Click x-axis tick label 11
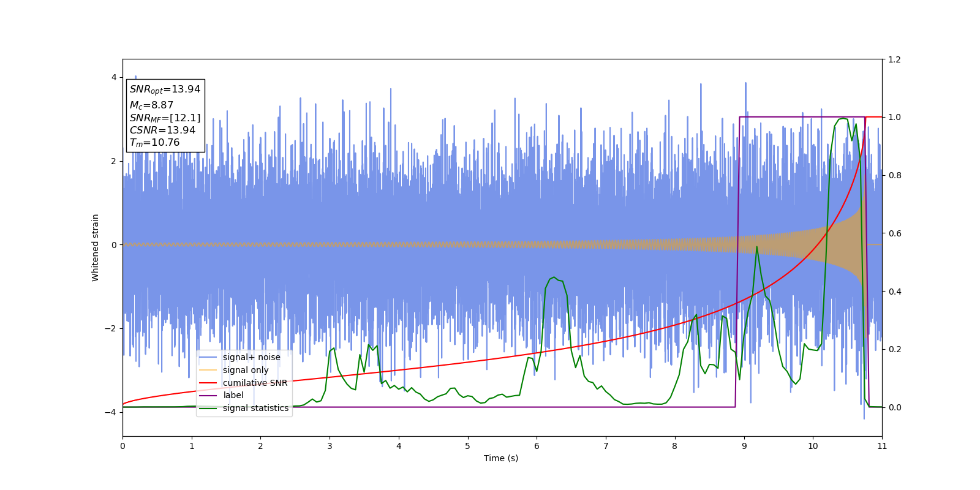The image size is (980, 490). click(882, 446)
